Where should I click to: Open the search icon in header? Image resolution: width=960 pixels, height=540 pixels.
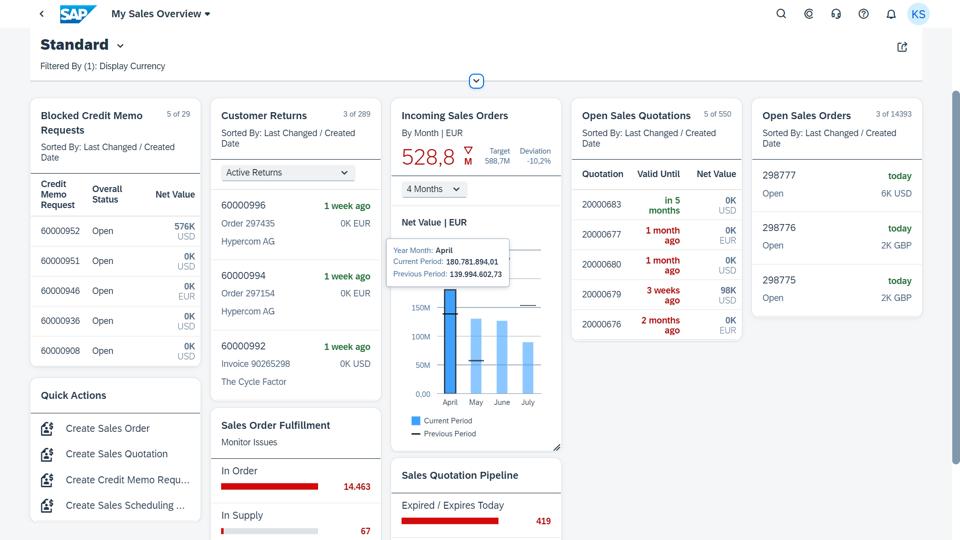[x=781, y=13]
